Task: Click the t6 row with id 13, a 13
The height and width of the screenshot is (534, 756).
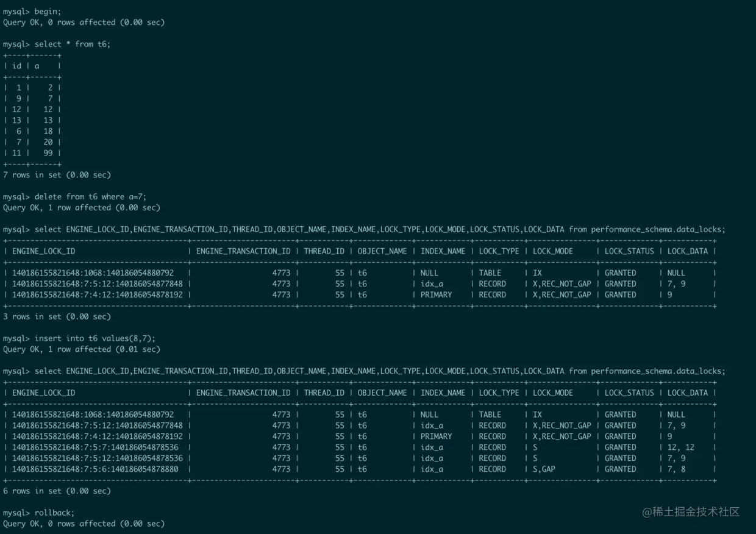Action: [x=32, y=121]
